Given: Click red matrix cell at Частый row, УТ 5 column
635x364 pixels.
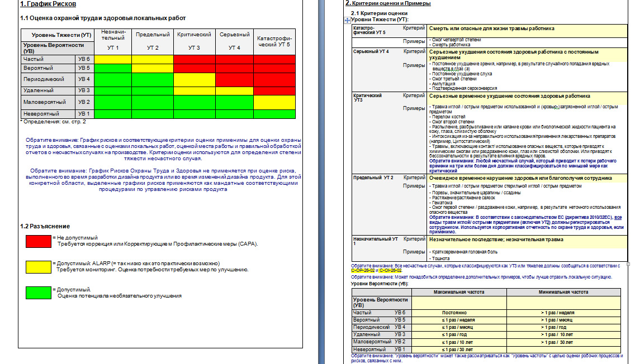Looking at the screenshot, I should (x=274, y=59).
